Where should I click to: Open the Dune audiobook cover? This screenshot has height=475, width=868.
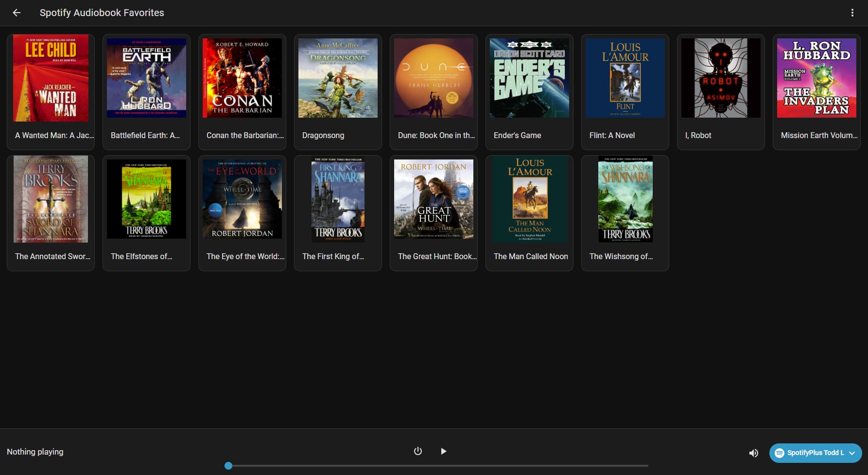(434, 78)
